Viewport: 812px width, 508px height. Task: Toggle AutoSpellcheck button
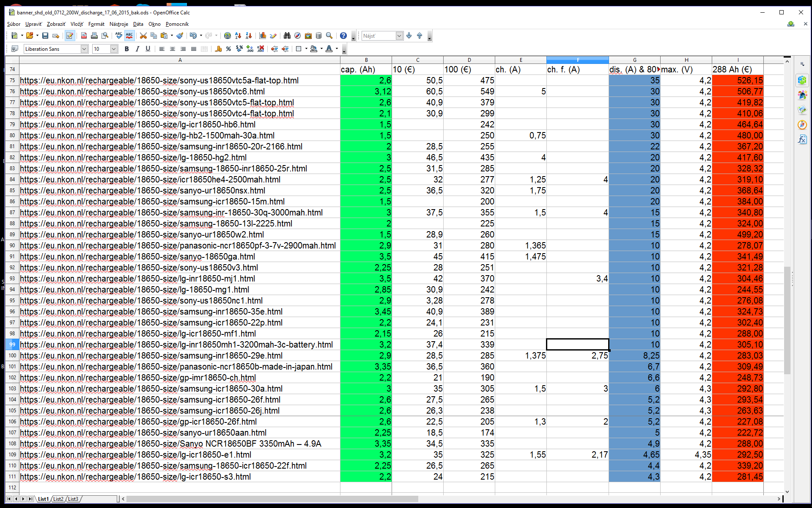point(129,36)
